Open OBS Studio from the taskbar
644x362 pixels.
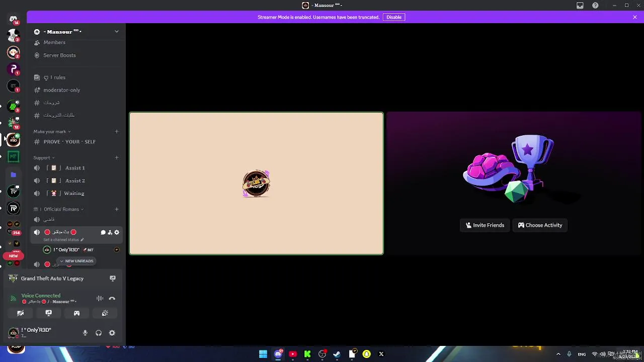322,354
